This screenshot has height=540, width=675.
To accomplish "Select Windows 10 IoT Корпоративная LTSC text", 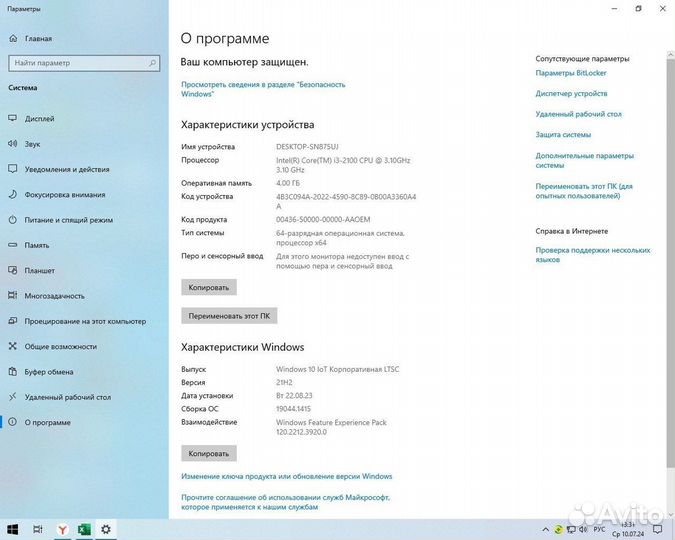I will 338,369.
